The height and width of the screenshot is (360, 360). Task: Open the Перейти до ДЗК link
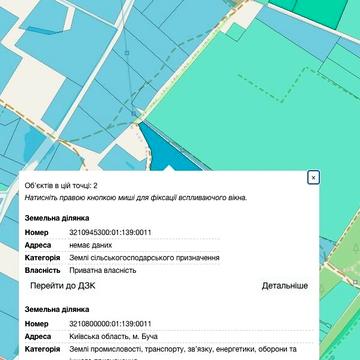click(63, 286)
